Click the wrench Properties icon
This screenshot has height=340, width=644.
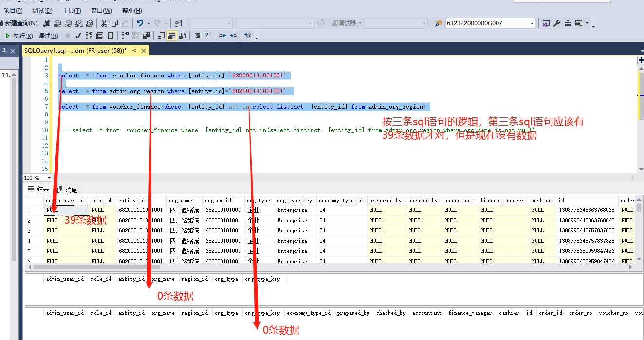pos(557,23)
